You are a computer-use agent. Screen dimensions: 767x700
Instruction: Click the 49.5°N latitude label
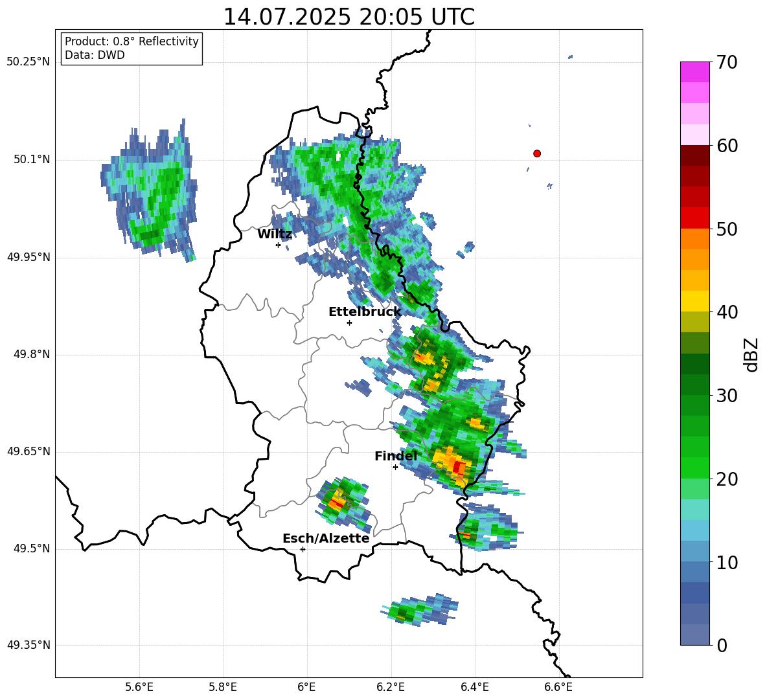(31, 548)
